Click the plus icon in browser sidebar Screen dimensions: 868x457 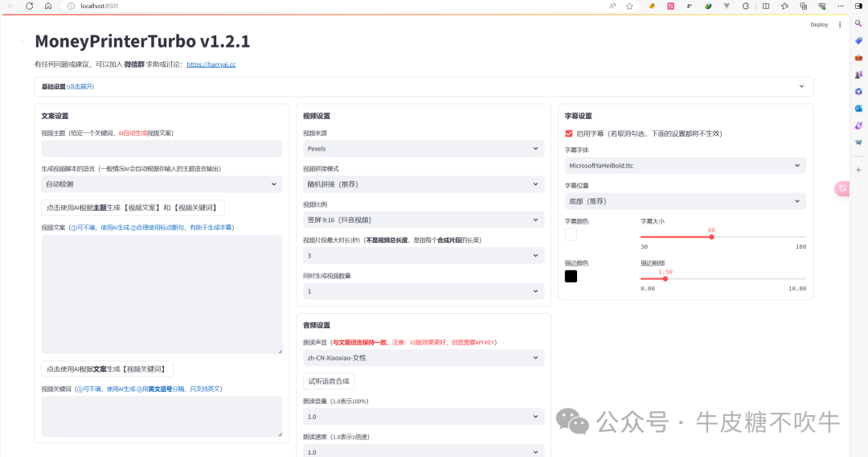pyautogui.click(x=858, y=170)
